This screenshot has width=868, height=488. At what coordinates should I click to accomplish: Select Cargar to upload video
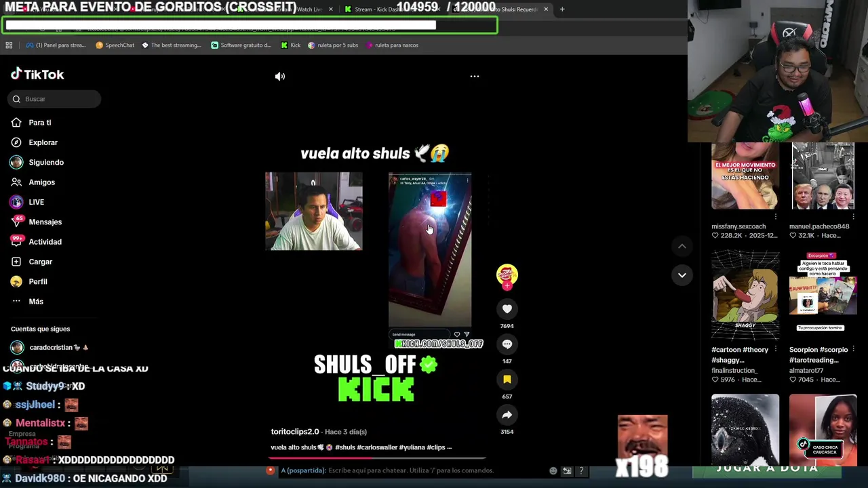[x=41, y=262]
